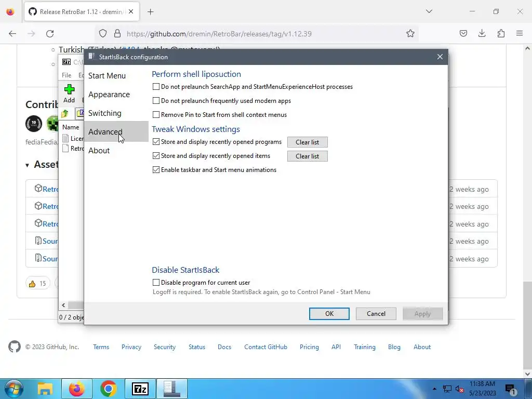Click the up-folder icon in 7-Zip
The width and height of the screenshot is (532, 399).
coord(65,114)
